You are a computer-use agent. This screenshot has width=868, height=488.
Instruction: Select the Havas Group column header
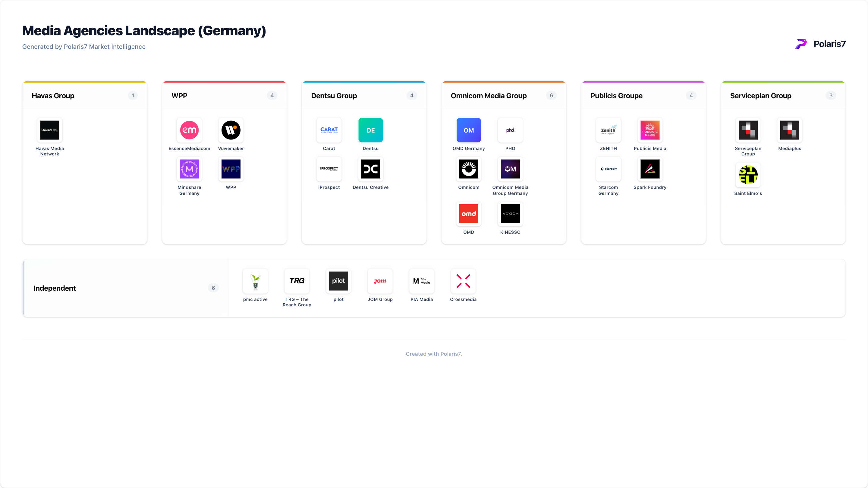[53, 96]
